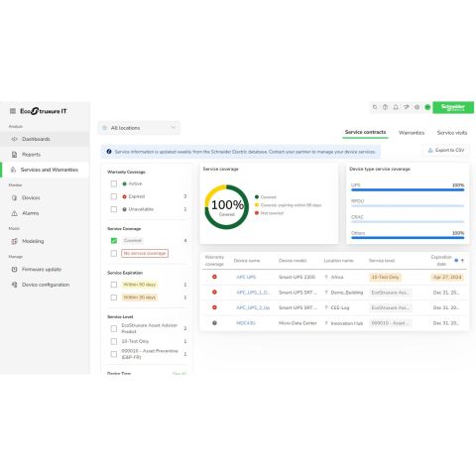Open the APC UPS device link
The height and width of the screenshot is (476, 476).
coord(246,277)
